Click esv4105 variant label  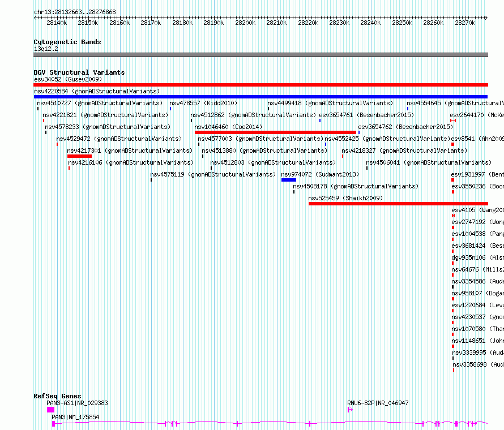477,210
